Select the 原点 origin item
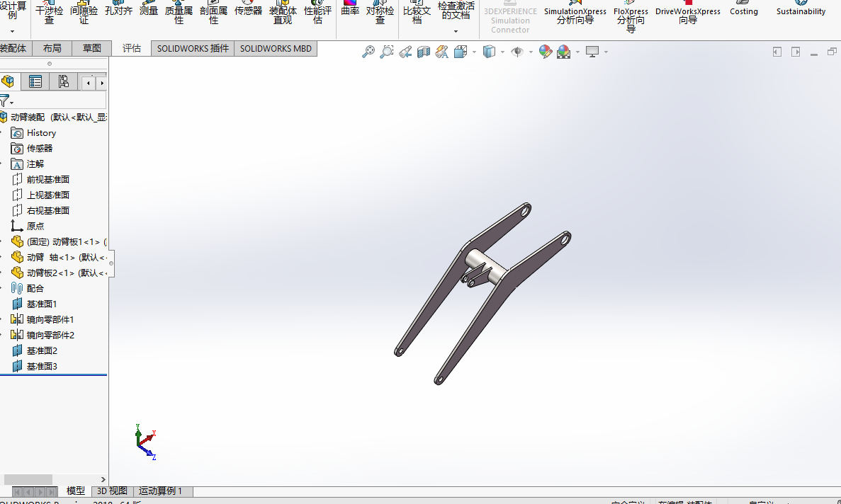 point(35,226)
